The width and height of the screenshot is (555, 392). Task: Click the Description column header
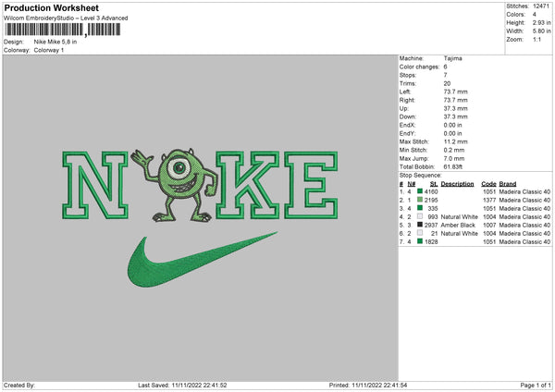457,184
